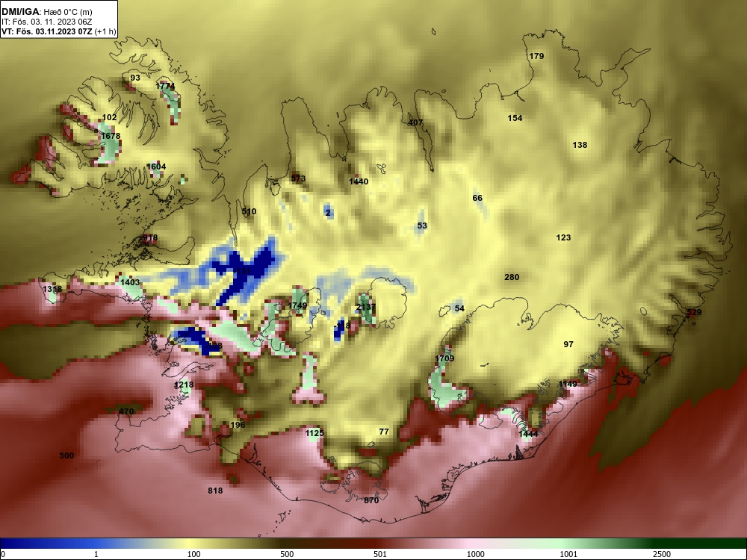Click the 573 value label
Viewport: 747px width, 560px height.
pyautogui.click(x=298, y=178)
